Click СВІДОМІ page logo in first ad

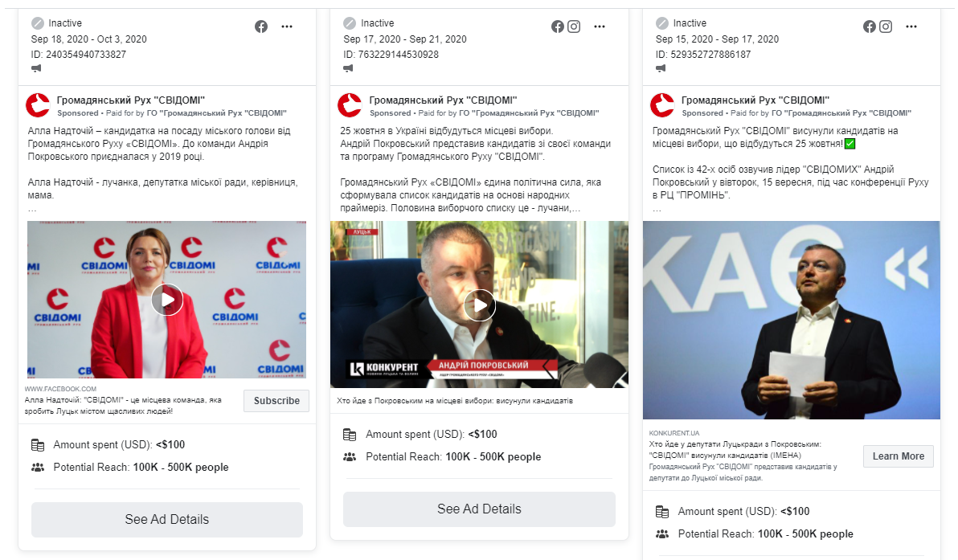[x=38, y=105]
